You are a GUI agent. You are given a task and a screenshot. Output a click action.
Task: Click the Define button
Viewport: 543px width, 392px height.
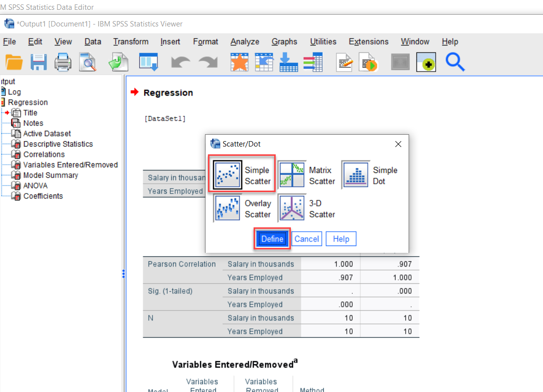point(272,239)
